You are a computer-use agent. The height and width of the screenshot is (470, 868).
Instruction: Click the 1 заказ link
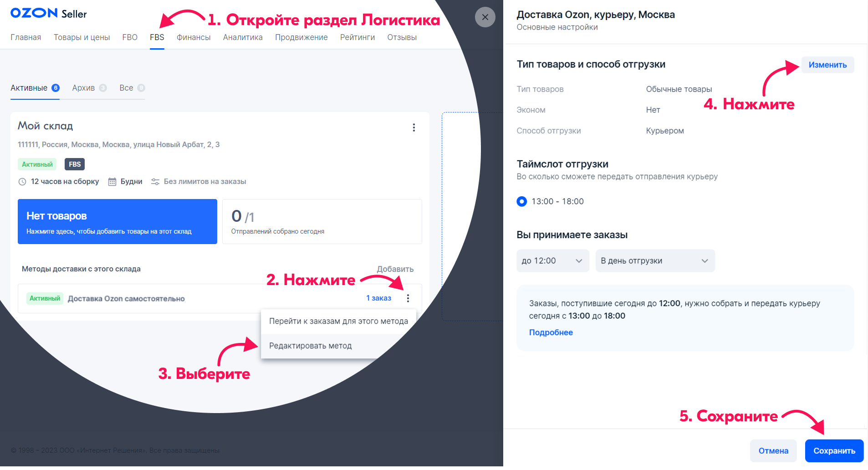[x=379, y=298]
